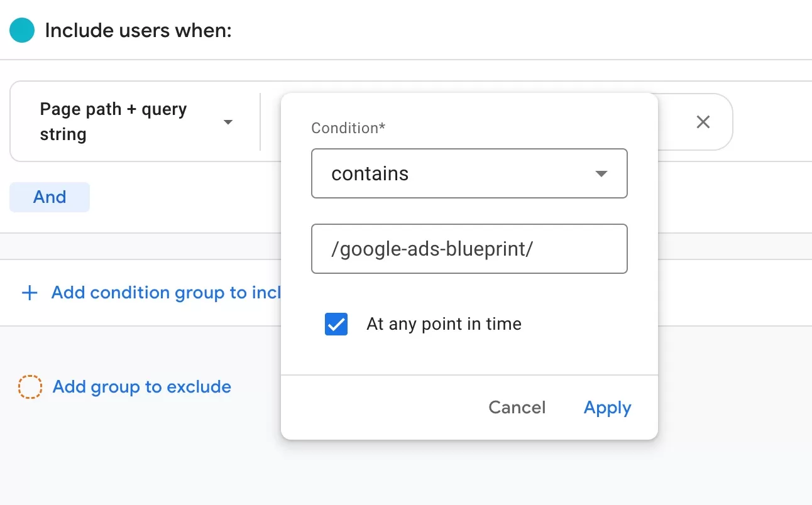This screenshot has height=505, width=812.
Task: Open the Page path + query string dimension selector
Action: [x=136, y=122]
